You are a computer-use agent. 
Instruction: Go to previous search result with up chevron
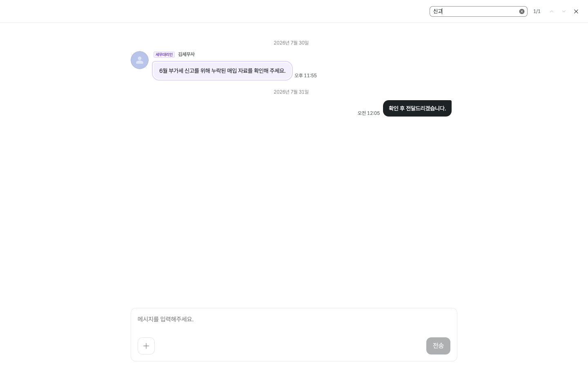[552, 11]
